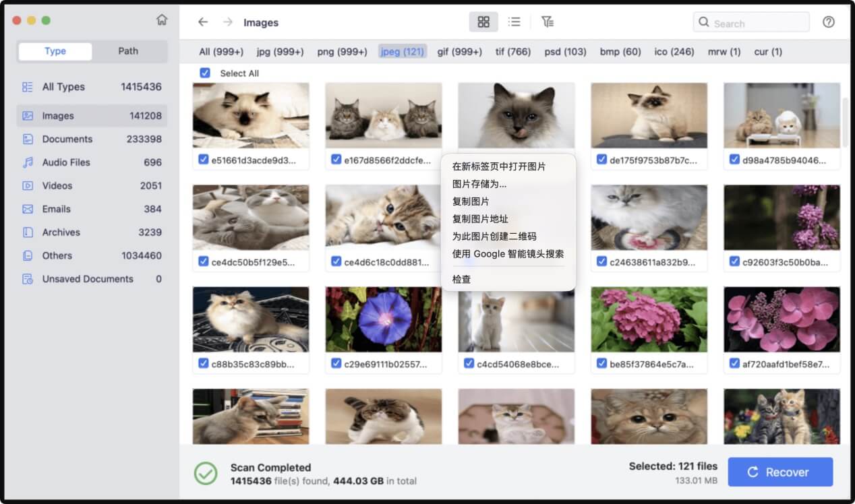Click the home icon above the sidebar

click(x=162, y=20)
